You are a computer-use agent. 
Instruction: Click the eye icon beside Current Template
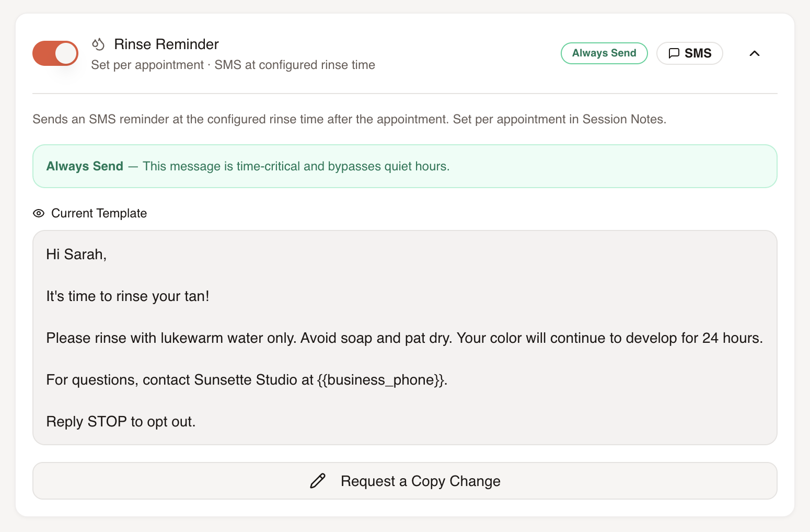tap(39, 213)
